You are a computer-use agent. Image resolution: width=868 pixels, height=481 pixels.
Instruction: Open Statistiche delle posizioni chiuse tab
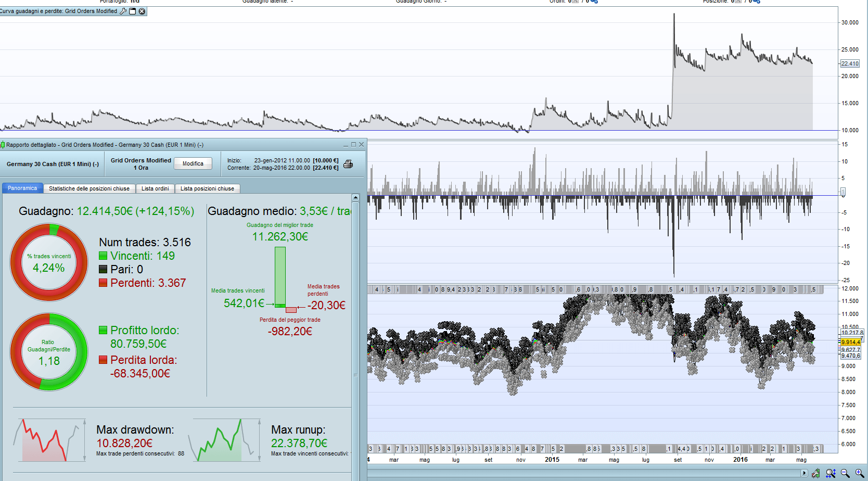point(90,188)
